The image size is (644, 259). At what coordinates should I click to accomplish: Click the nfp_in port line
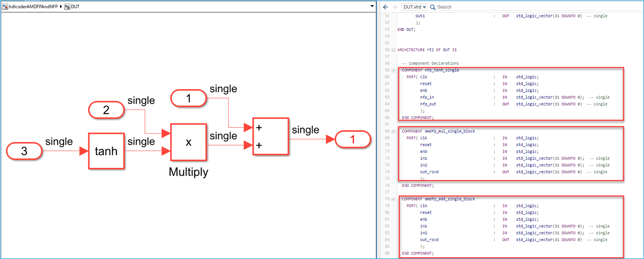(x=514, y=97)
